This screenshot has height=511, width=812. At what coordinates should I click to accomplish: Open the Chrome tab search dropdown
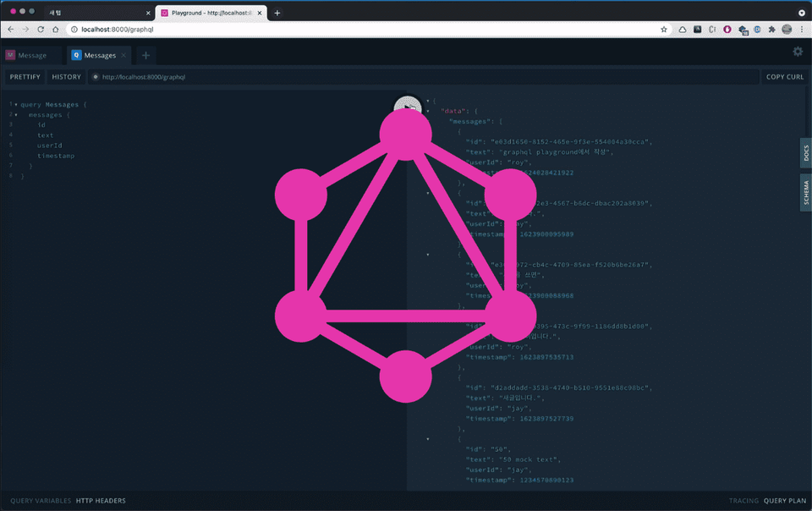click(802, 13)
